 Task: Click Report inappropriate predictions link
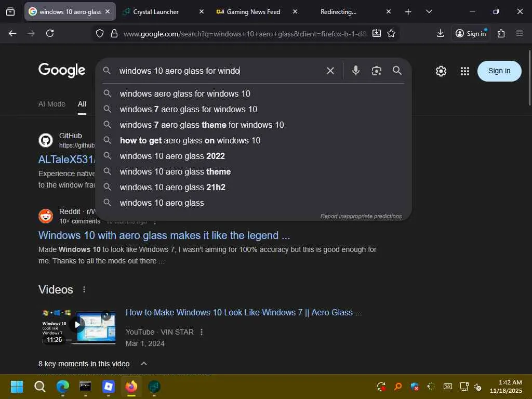click(x=361, y=216)
